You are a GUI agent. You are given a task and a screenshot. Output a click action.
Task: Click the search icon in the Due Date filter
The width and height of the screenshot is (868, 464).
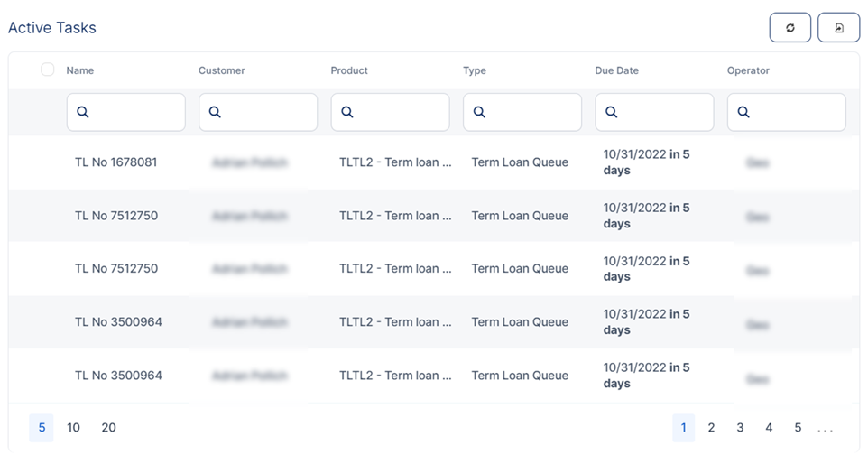coord(612,113)
